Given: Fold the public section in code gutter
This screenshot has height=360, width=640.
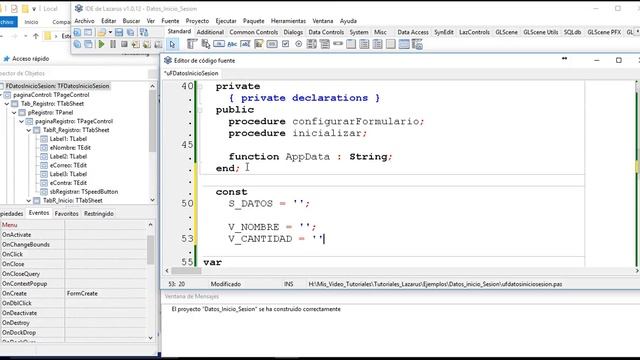Looking at the screenshot, I should (x=200, y=110).
